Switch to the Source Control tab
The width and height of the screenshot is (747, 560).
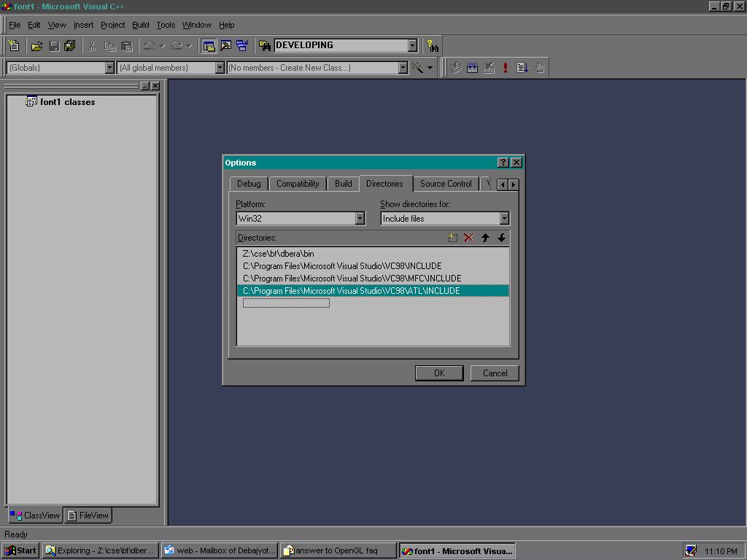tap(445, 184)
